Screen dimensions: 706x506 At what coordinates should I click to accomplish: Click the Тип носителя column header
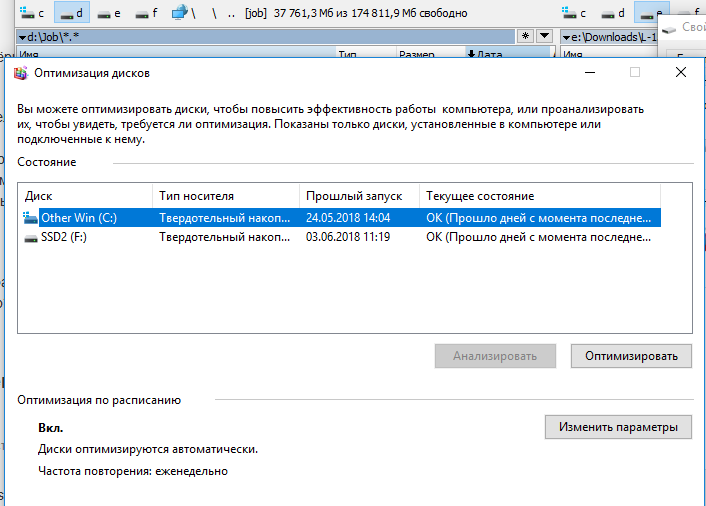(226, 196)
